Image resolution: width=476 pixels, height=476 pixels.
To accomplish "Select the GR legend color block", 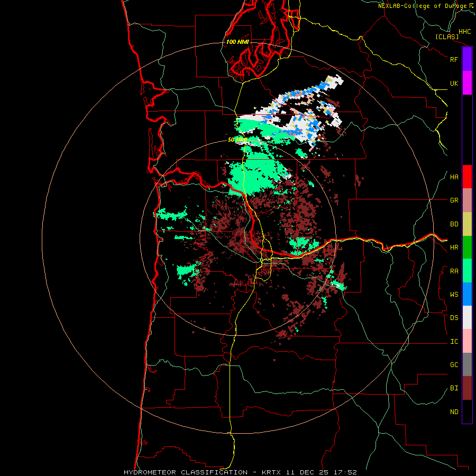I will (x=467, y=200).
